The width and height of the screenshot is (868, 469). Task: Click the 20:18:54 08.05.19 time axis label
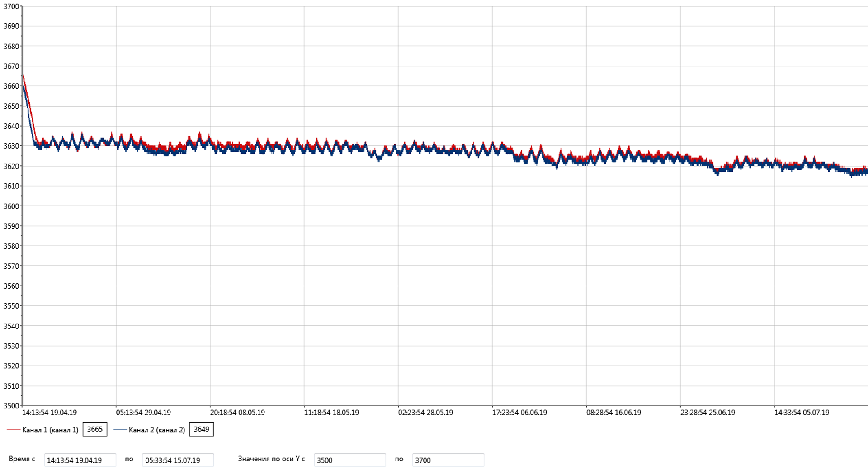(x=237, y=413)
